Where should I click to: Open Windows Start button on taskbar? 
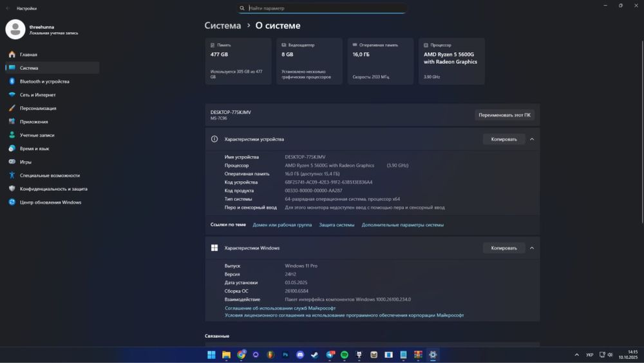tap(211, 355)
